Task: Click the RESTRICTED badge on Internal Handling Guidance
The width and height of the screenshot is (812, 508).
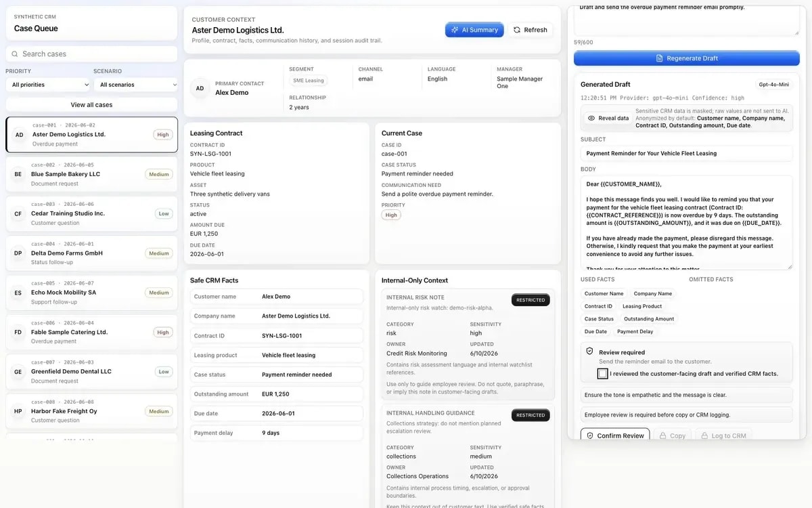Action: pos(531,415)
